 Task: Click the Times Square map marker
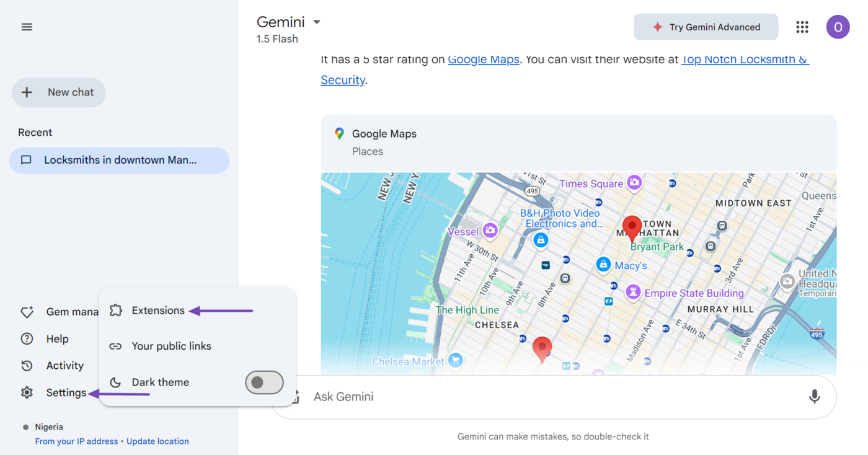[x=634, y=182]
